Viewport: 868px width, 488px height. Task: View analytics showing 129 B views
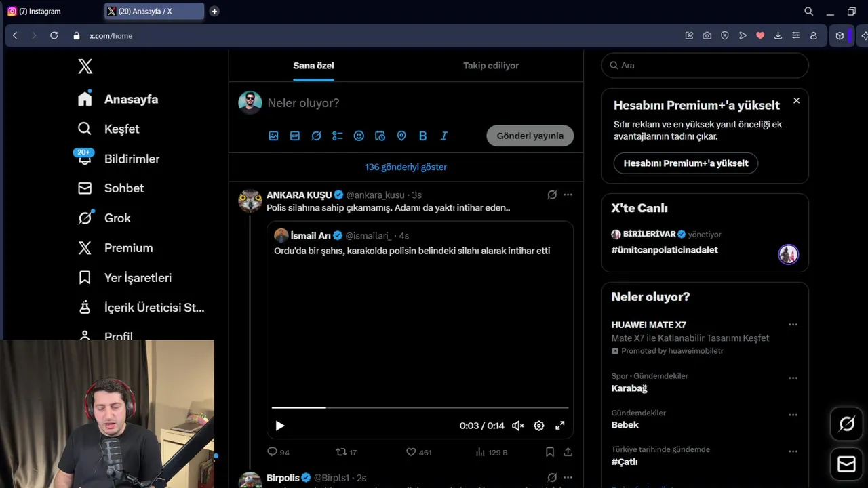pos(492,452)
